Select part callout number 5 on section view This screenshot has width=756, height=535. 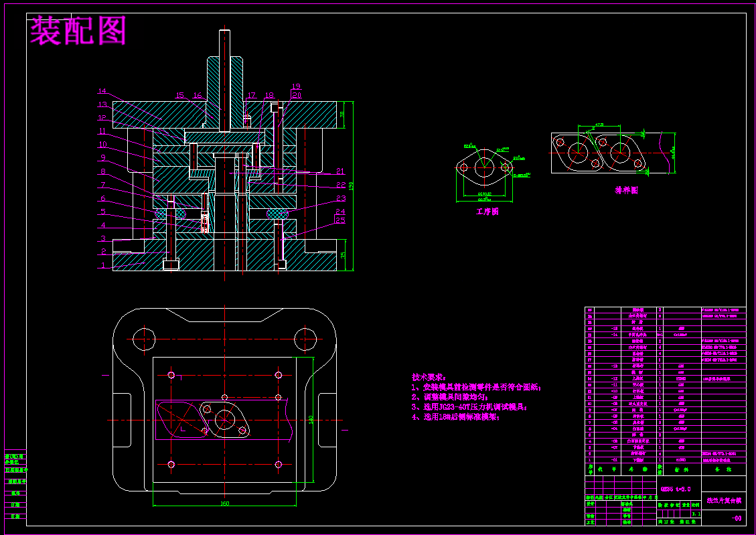[103, 211]
